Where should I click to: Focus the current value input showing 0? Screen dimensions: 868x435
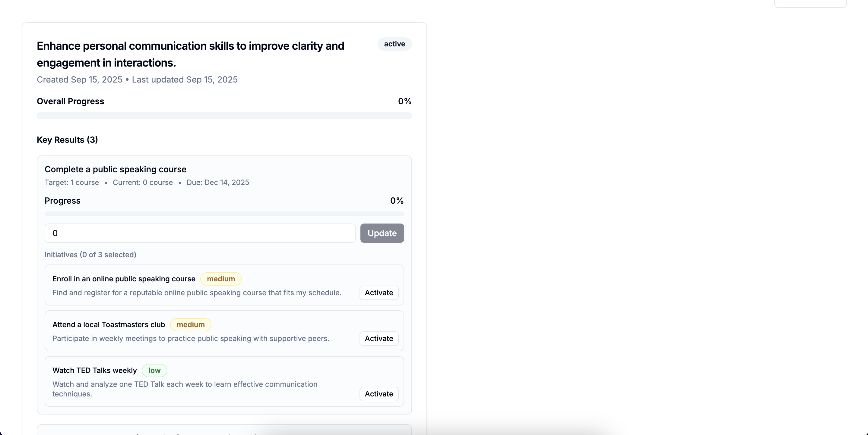click(x=200, y=233)
